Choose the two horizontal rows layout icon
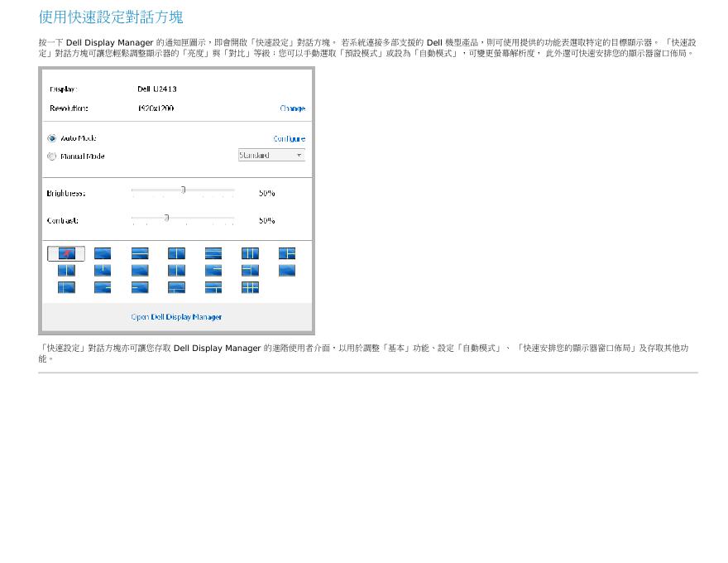Viewport: 728px width, 563px height. [140, 253]
